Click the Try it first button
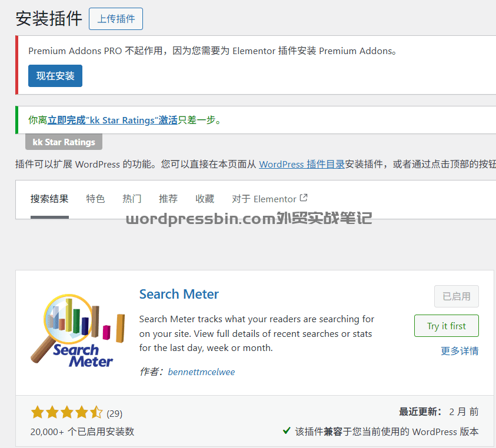Viewport: 496px width, 448px height. pos(446,326)
